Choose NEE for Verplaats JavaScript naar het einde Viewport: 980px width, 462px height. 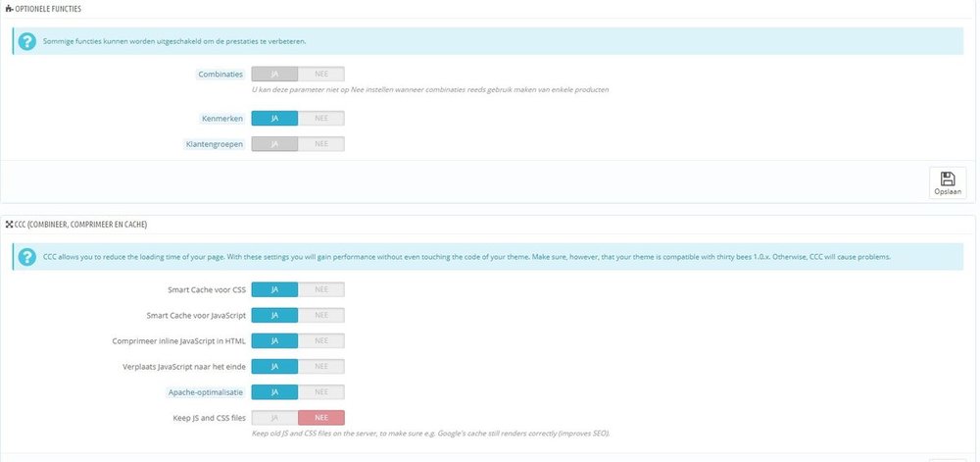coord(321,366)
